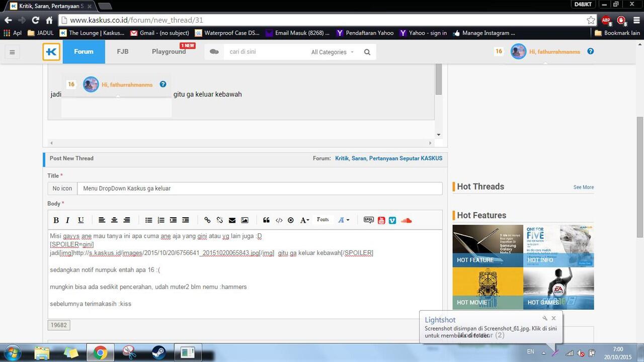Open Lightshot popup settings wrench
This screenshot has width=644, height=362.
(544, 318)
